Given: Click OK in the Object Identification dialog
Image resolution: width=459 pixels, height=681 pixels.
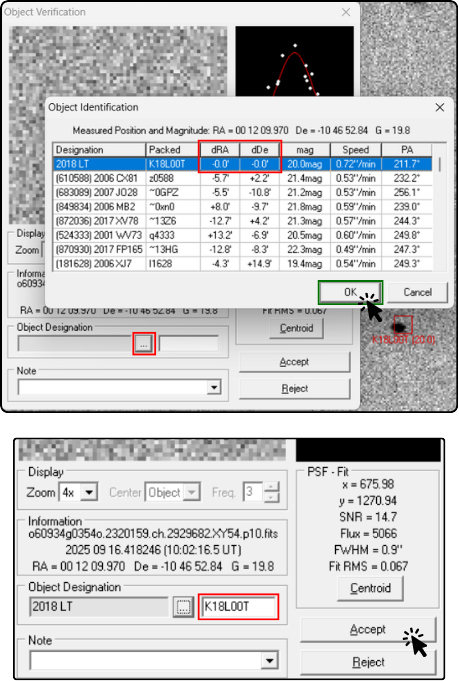Looking at the screenshot, I should [x=350, y=292].
